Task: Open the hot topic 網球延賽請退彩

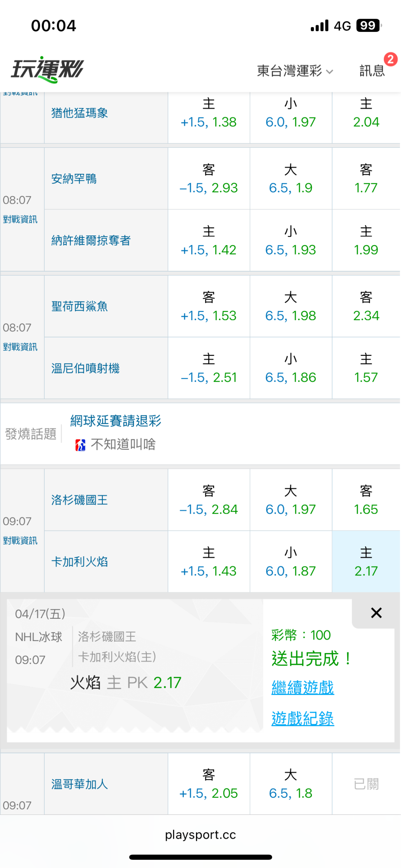Action: click(x=115, y=421)
